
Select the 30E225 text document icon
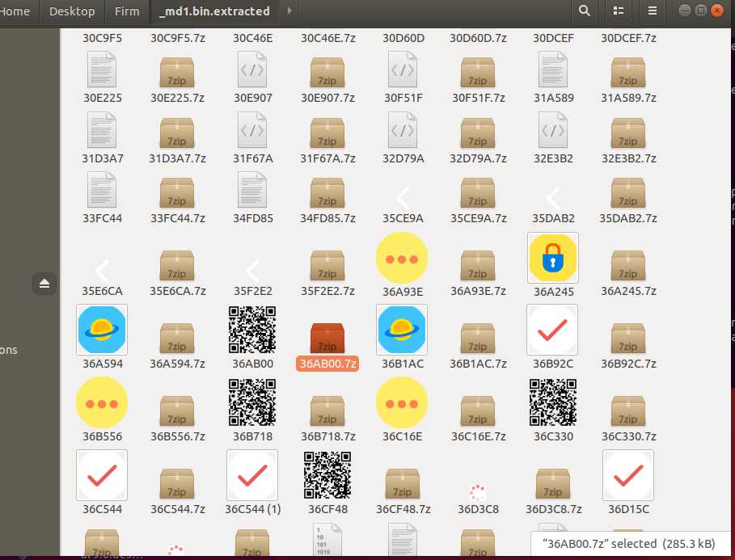pos(102,69)
